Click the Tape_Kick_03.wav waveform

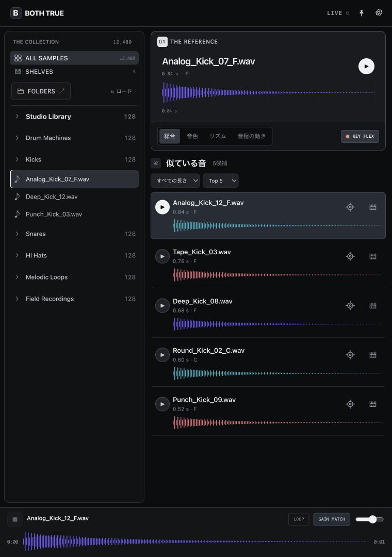point(277,275)
